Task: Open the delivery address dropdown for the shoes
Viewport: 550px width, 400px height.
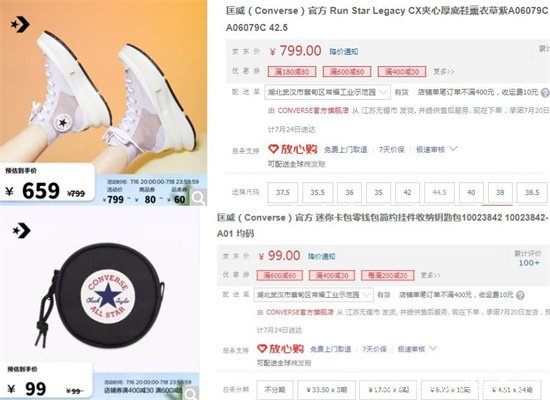Action: click(x=327, y=92)
